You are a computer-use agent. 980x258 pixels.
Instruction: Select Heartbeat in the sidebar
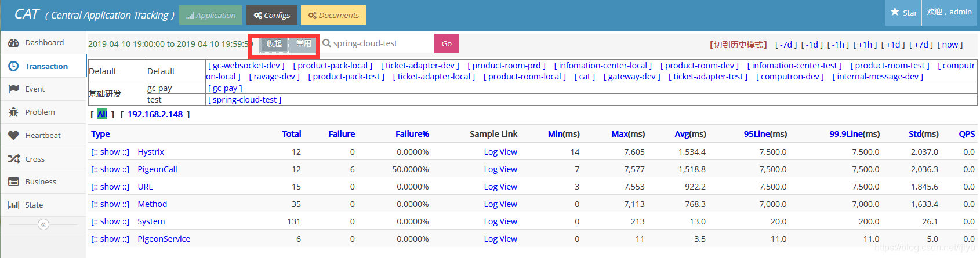coord(43,136)
